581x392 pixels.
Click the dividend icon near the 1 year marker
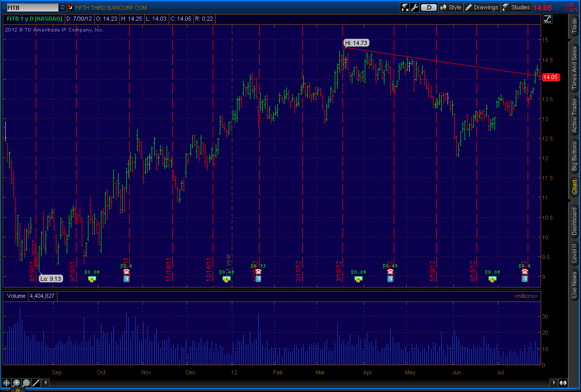pyautogui.click(x=226, y=279)
